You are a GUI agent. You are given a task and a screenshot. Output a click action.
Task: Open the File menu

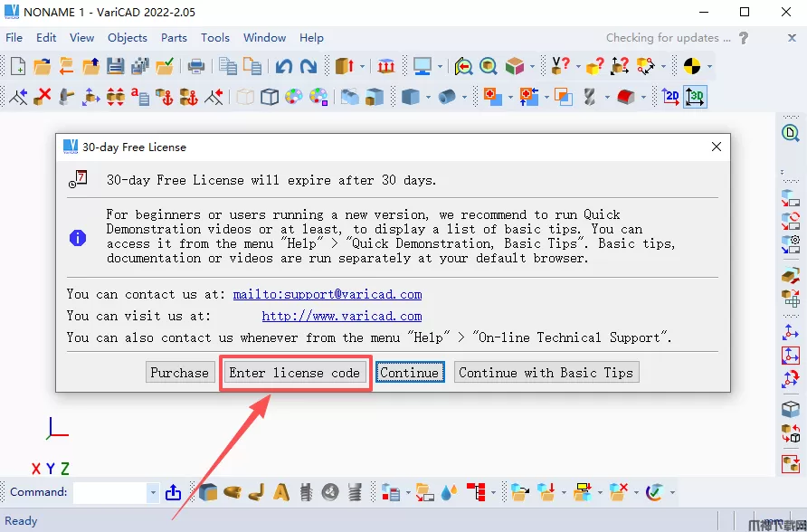coord(14,38)
